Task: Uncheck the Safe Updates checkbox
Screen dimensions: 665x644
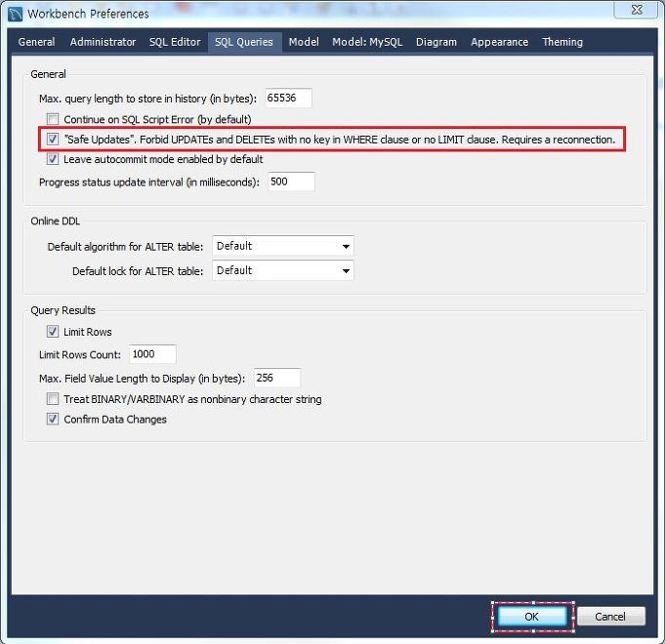Action: (53, 140)
